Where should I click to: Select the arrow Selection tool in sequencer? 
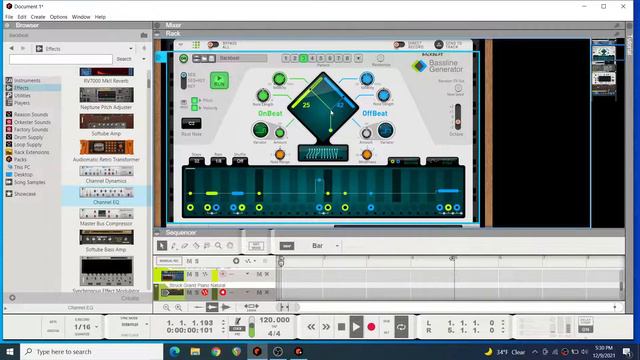162,246
